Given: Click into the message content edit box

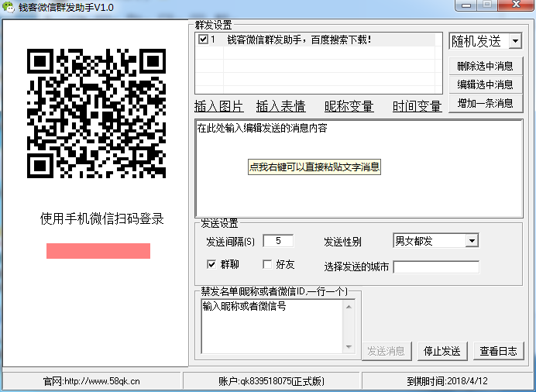Looking at the screenshot, I should (x=359, y=168).
